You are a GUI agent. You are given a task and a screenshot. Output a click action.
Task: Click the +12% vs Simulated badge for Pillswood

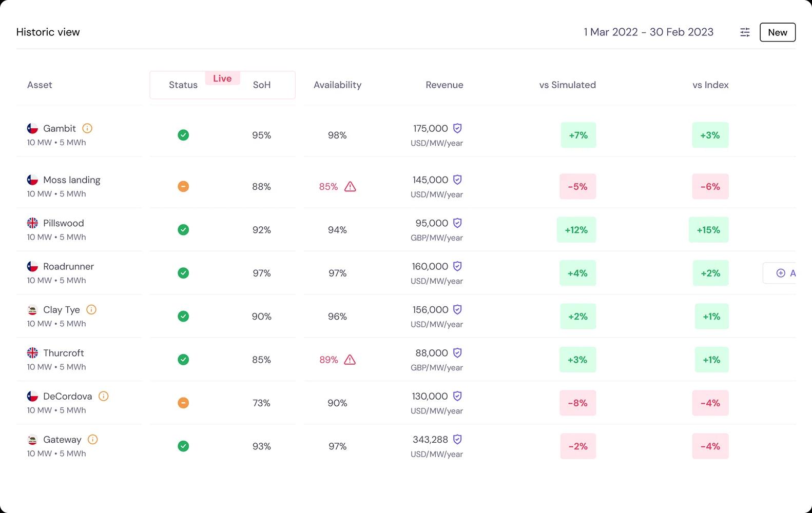coord(576,230)
